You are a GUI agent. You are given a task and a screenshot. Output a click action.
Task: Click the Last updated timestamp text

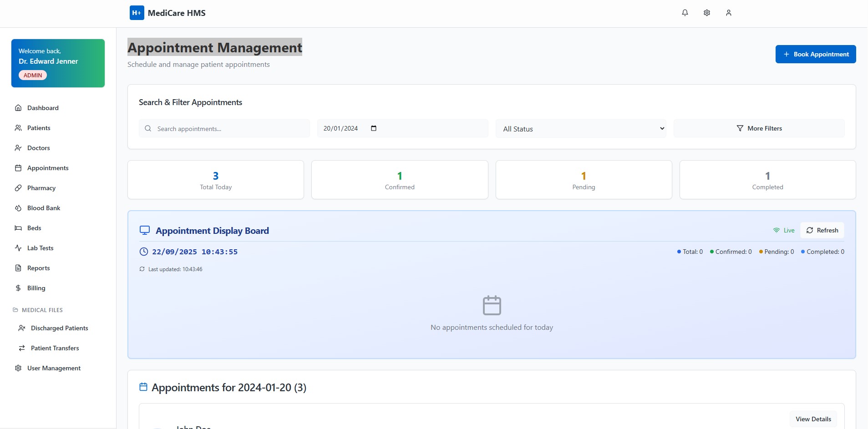pyautogui.click(x=175, y=269)
